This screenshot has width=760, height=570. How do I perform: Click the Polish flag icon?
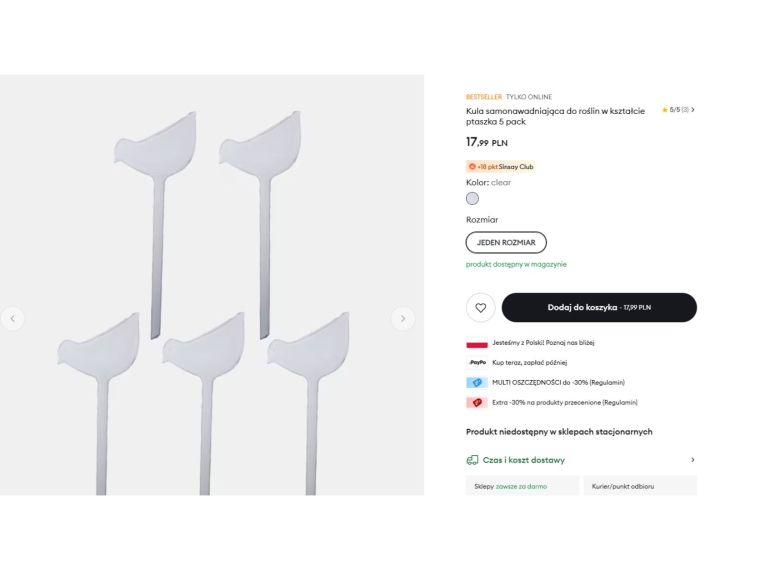(x=477, y=343)
